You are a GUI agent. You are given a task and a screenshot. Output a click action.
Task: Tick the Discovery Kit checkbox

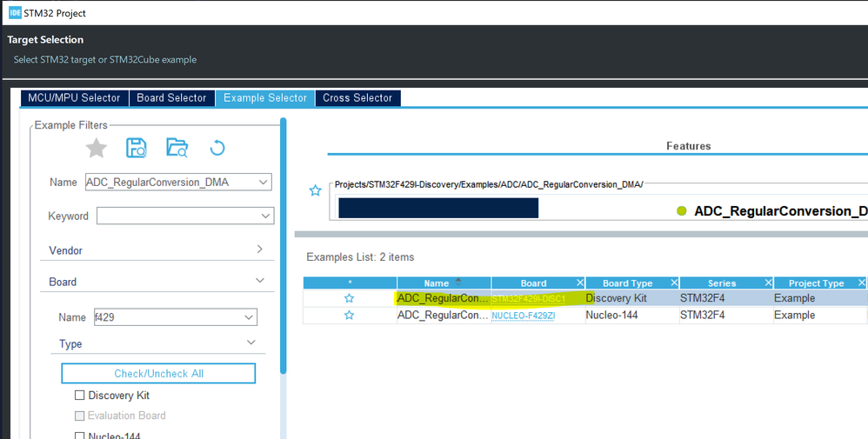coord(80,396)
